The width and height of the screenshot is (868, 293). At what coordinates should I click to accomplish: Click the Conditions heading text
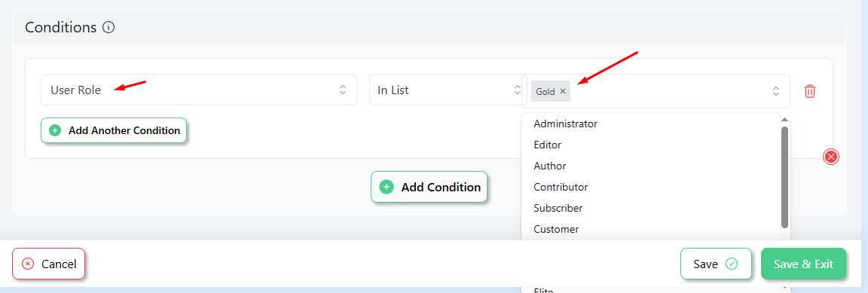(61, 27)
